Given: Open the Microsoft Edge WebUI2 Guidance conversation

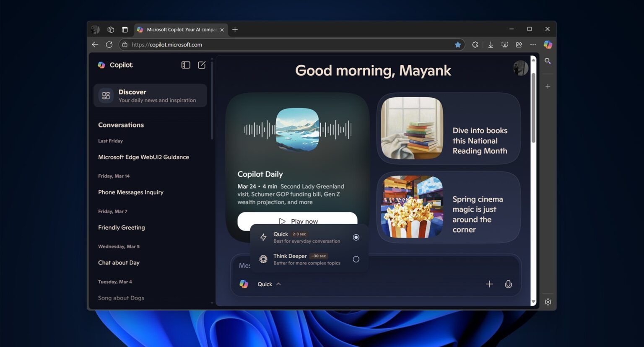Looking at the screenshot, I should point(143,157).
